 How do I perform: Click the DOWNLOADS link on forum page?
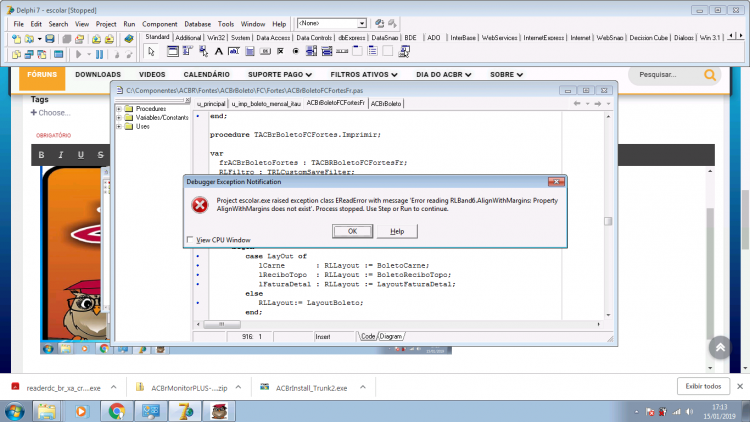(98, 75)
